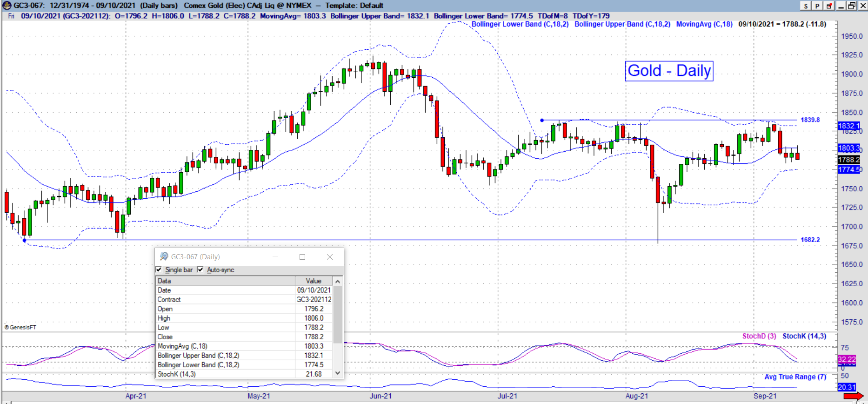Click the 20.31 ATR value tag

(x=847, y=387)
